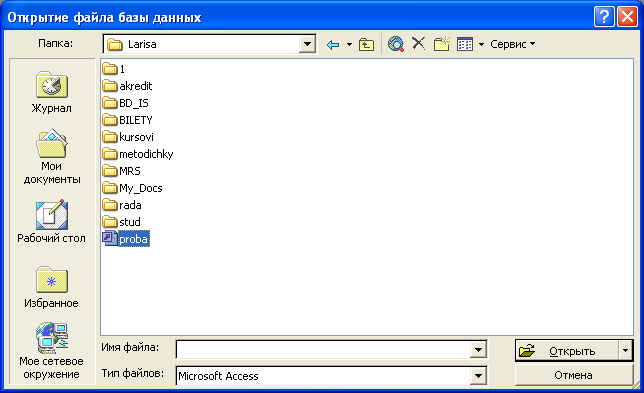Click the Views icon in toolbar

point(465,44)
